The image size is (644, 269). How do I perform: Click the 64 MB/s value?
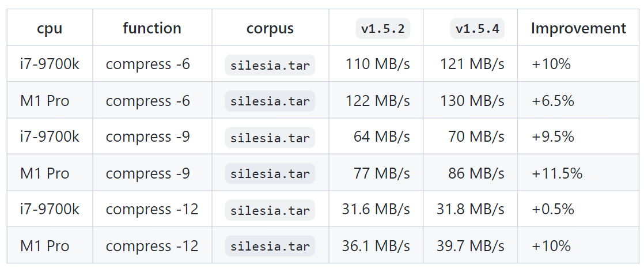(382, 137)
